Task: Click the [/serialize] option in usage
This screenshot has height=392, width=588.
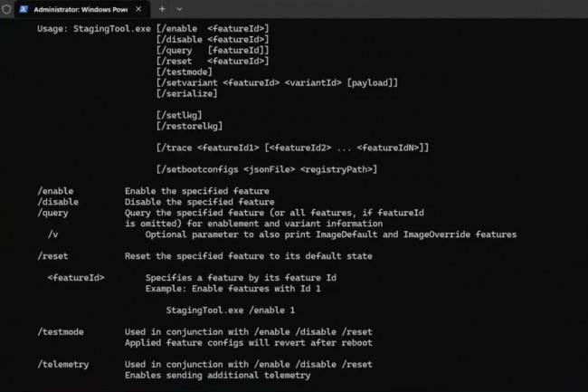Action: click(185, 93)
